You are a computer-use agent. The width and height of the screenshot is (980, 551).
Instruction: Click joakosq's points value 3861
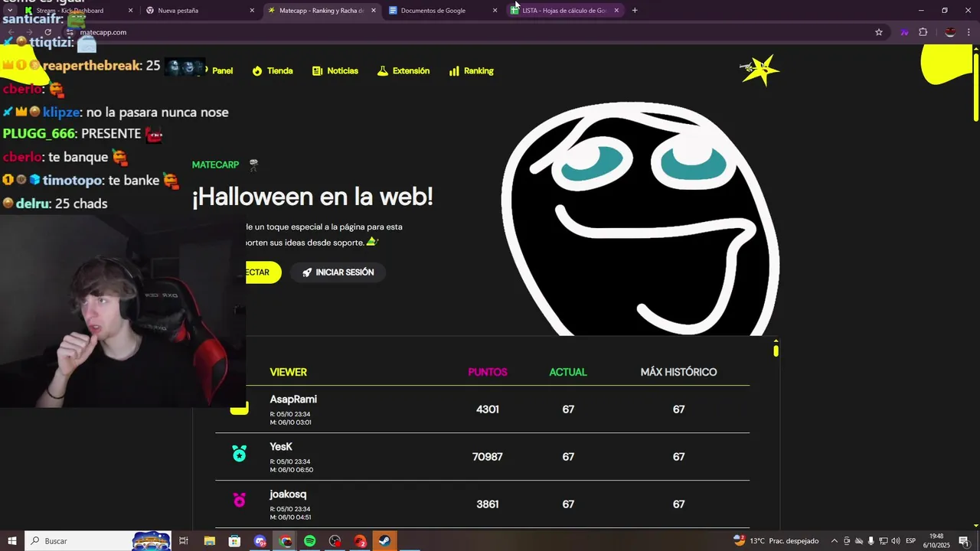(x=488, y=504)
